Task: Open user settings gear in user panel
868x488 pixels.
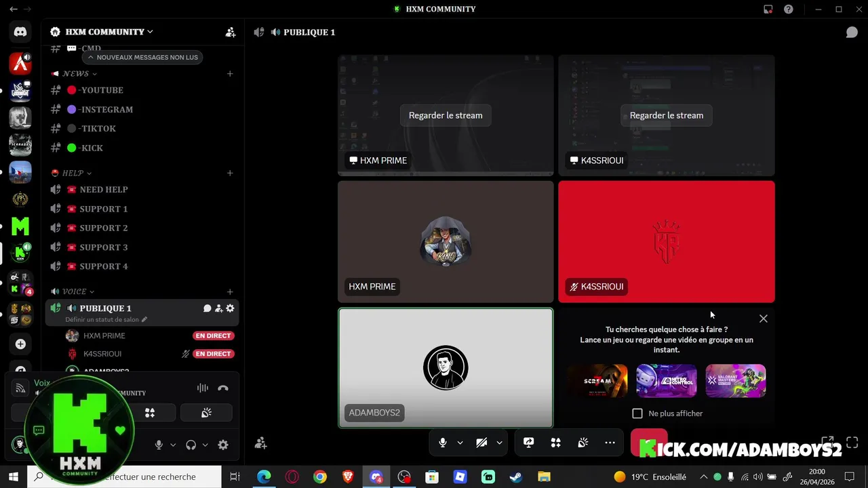Action: coord(223,445)
